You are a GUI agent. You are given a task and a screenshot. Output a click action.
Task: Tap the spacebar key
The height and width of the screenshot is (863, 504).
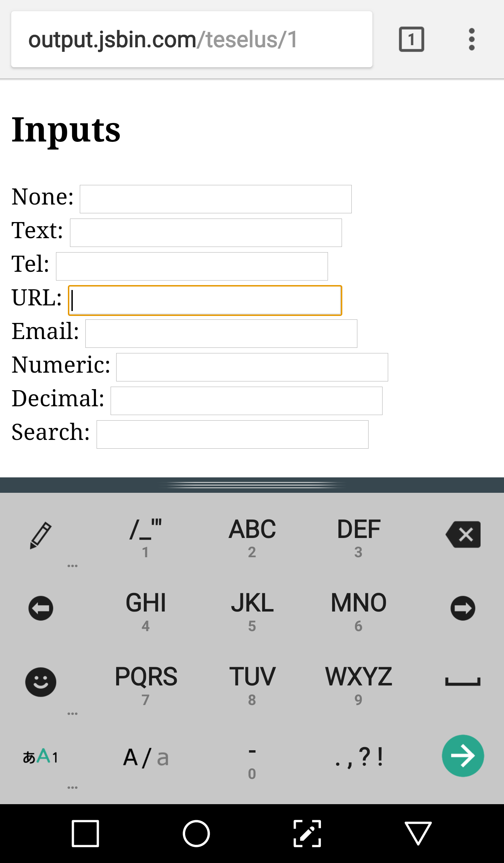[463, 682]
